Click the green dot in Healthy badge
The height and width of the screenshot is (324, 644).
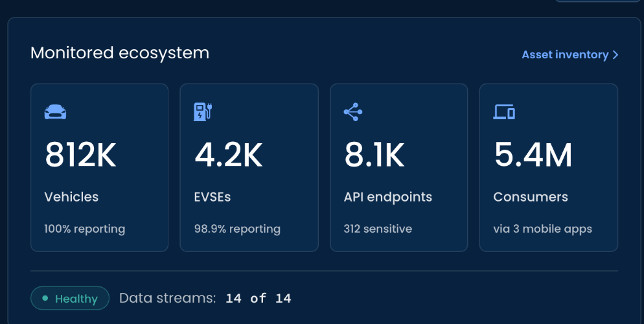(45, 298)
